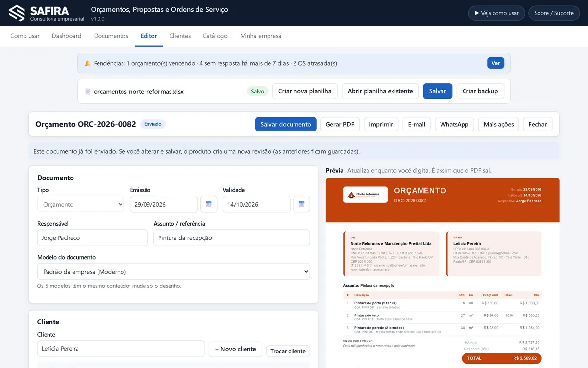Click the Orçamento ORC-2026-0082 title
588x368 pixels.
(86, 124)
